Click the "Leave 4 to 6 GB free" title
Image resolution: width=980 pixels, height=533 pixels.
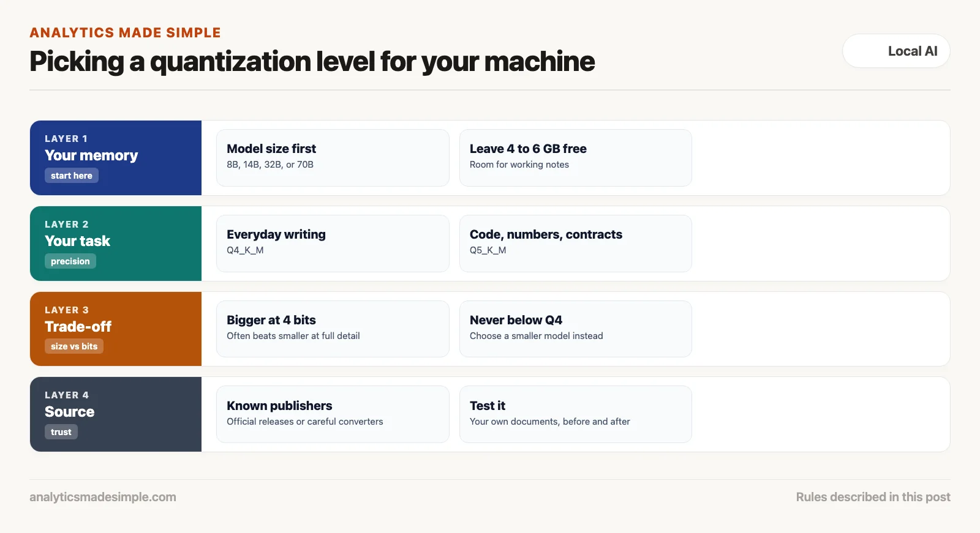[528, 149]
